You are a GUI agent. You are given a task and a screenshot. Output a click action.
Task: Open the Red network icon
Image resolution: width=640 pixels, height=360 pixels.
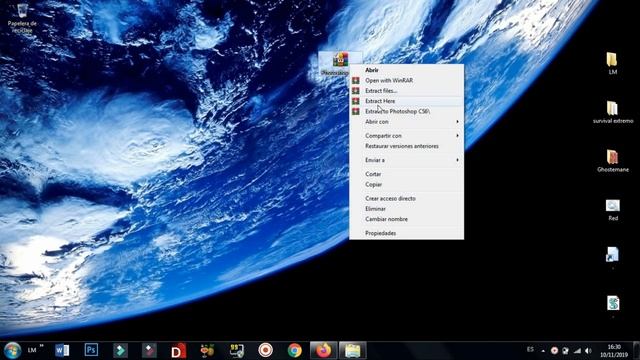[x=613, y=209]
